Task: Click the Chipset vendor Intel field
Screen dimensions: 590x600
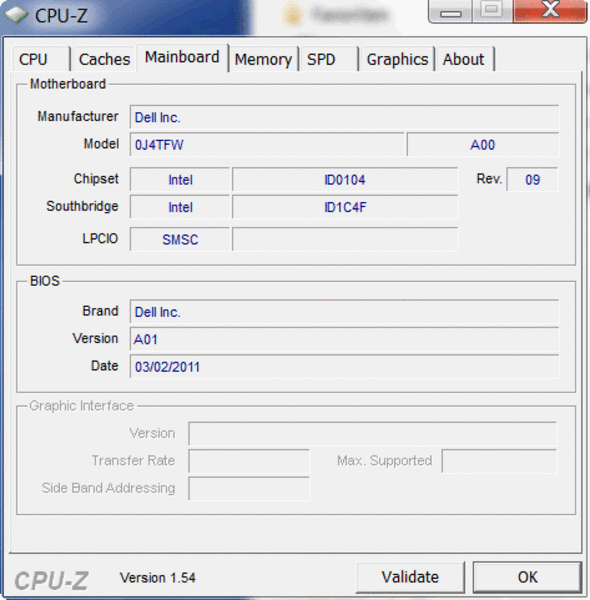Action: point(180,179)
